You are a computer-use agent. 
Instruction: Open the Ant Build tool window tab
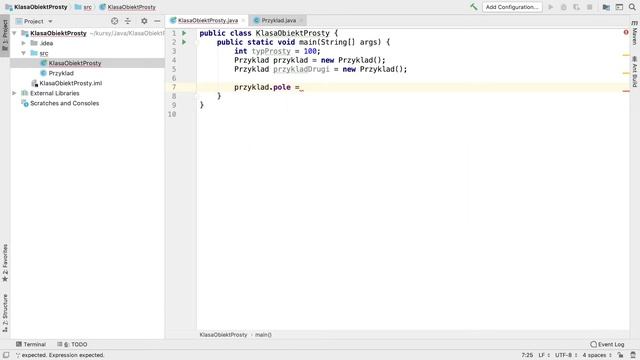point(635,71)
